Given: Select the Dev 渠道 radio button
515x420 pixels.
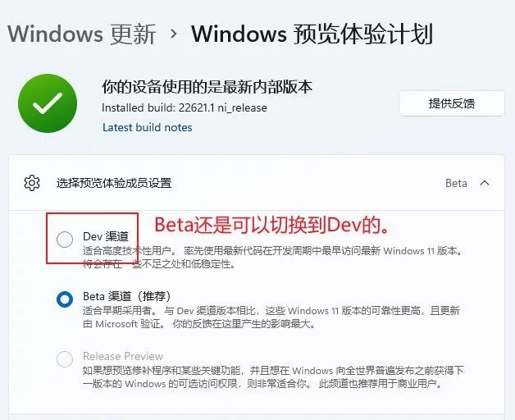Looking at the screenshot, I should (65, 239).
